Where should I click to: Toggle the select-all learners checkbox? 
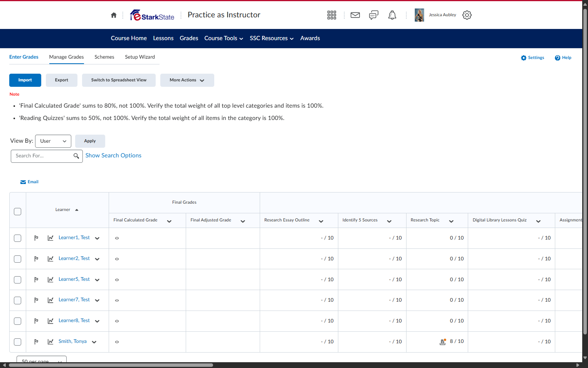click(18, 211)
